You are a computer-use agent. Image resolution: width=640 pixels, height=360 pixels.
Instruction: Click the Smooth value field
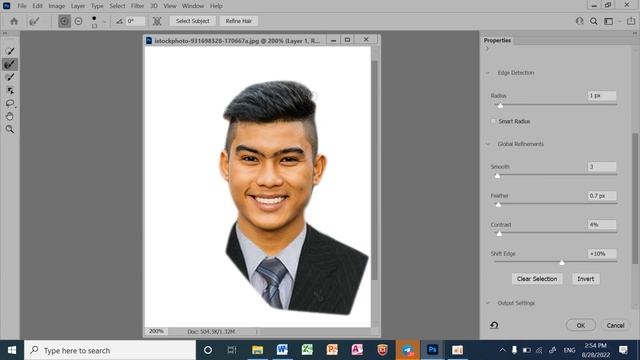click(x=602, y=167)
